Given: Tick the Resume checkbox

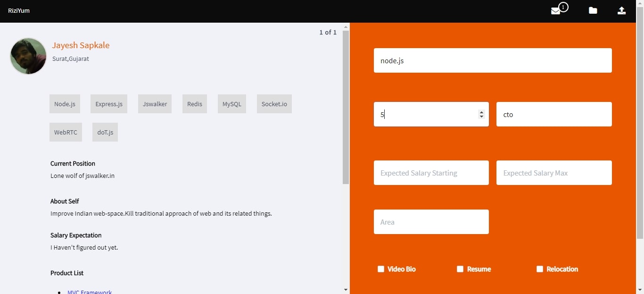Looking at the screenshot, I should click(x=460, y=269).
